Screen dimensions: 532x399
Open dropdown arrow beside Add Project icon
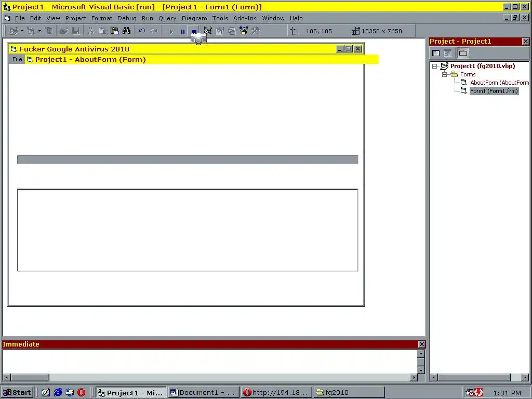pyautogui.click(x=22, y=31)
